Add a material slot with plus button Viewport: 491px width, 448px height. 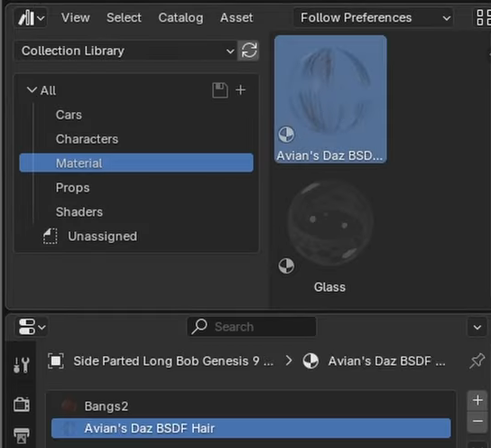coord(477,400)
